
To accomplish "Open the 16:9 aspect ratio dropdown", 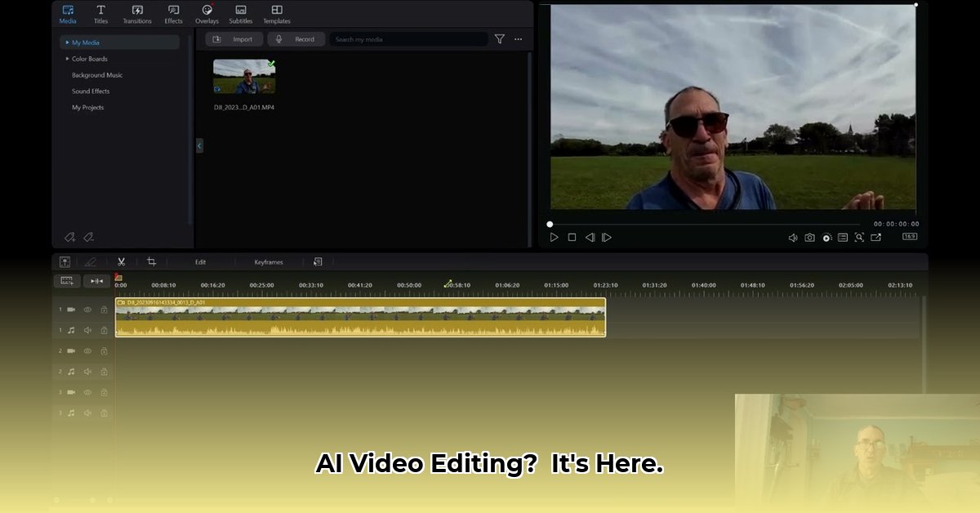I will tap(909, 237).
